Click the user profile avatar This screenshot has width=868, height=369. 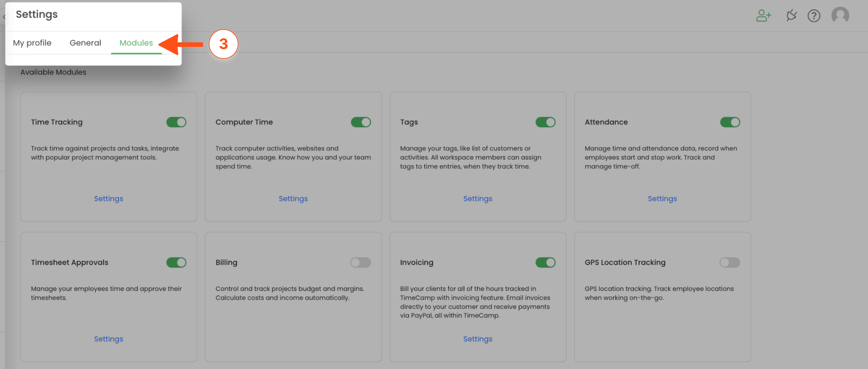coord(840,16)
